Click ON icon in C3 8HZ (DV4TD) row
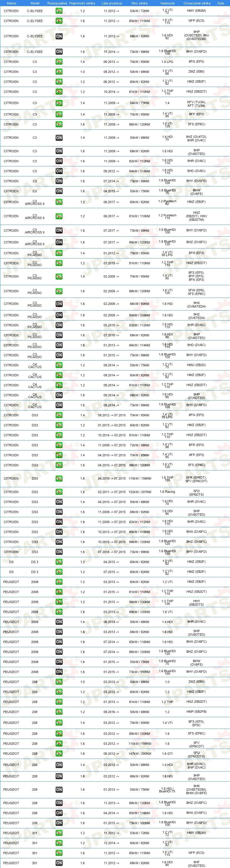The height and width of the screenshot is (868, 230). click(x=59, y=138)
